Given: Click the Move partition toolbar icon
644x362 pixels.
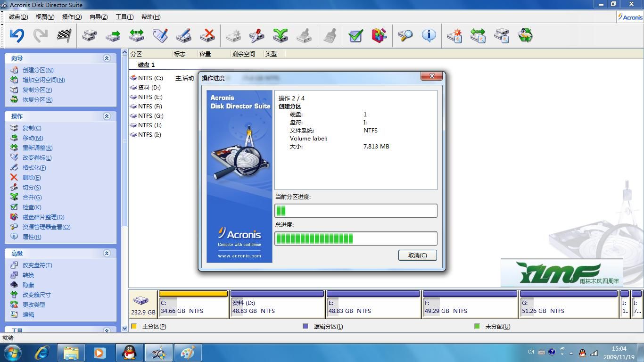Looking at the screenshot, I should [x=113, y=35].
